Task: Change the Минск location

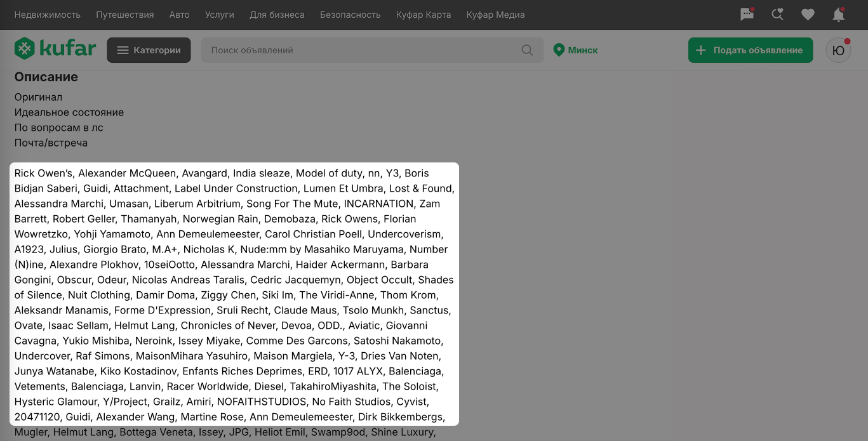Action: (575, 50)
